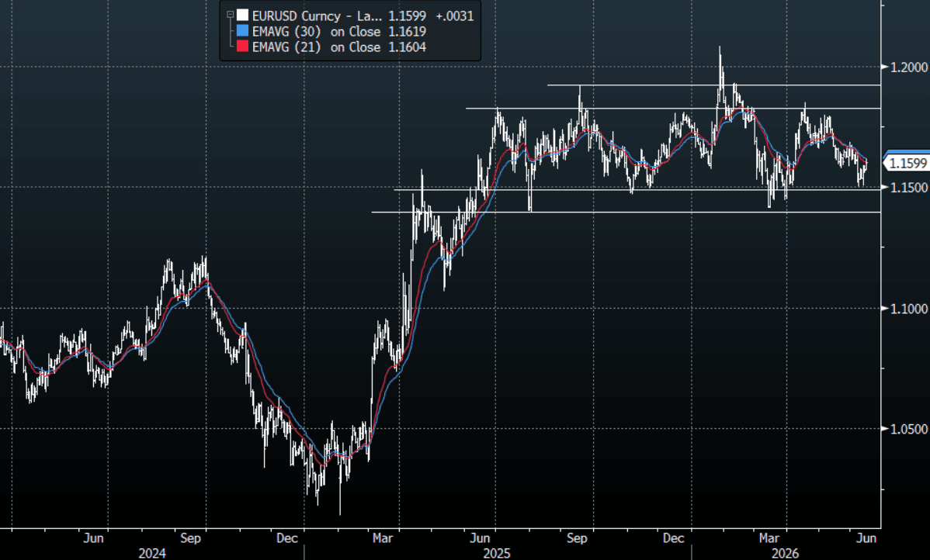This screenshot has height=560, width=930.
Task: Click the 1.1500 price axis label
Action: (908, 187)
